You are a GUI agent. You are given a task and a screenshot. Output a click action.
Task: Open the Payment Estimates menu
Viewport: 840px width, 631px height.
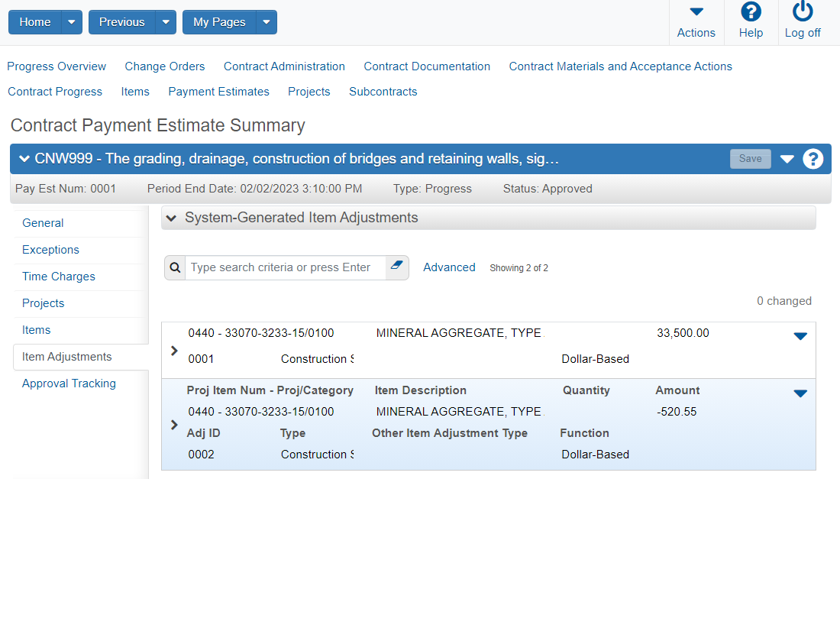(x=218, y=92)
